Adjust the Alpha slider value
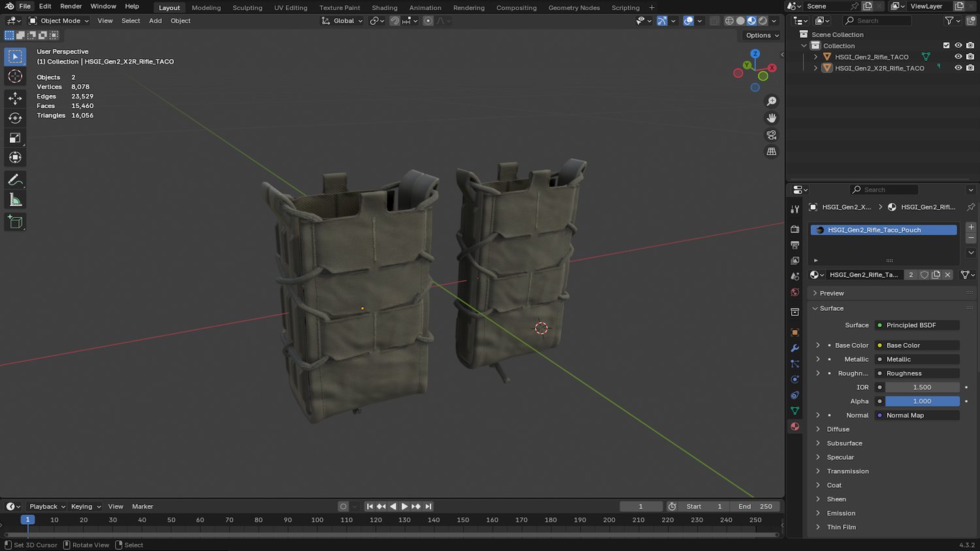The height and width of the screenshot is (551, 980). pyautogui.click(x=922, y=401)
